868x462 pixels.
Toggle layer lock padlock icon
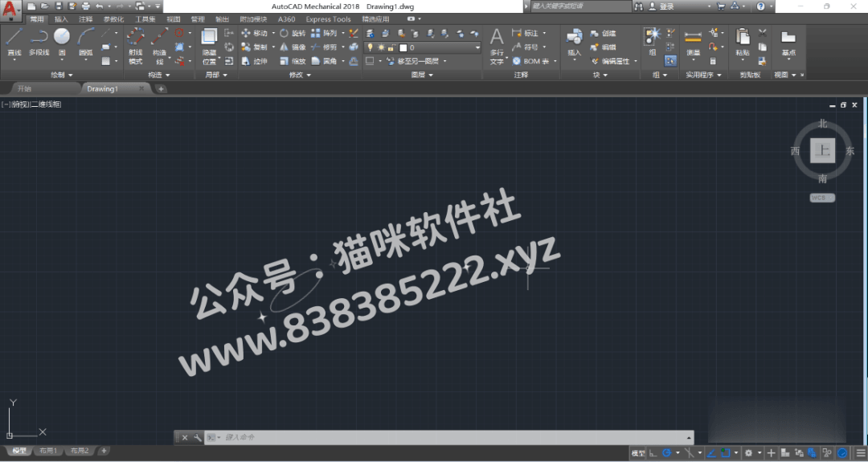click(x=391, y=47)
